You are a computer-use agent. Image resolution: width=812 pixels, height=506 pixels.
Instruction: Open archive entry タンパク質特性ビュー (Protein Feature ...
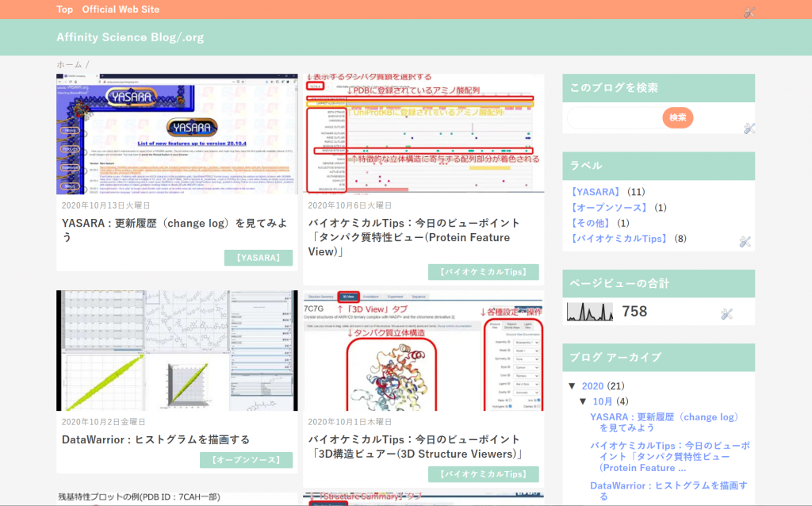[x=669, y=456]
